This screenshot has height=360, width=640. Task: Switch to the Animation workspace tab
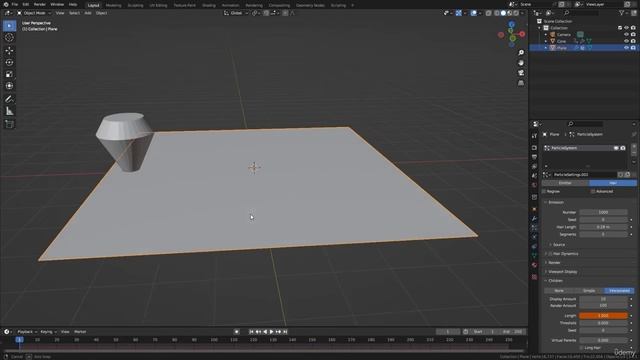click(231, 5)
